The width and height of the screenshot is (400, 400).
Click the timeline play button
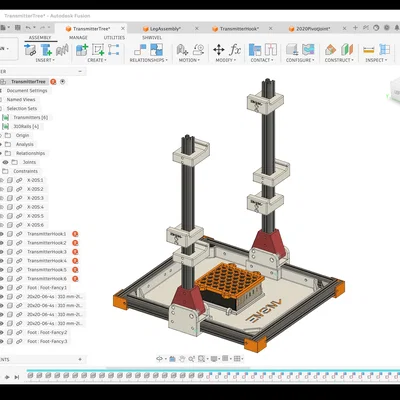point(7,377)
